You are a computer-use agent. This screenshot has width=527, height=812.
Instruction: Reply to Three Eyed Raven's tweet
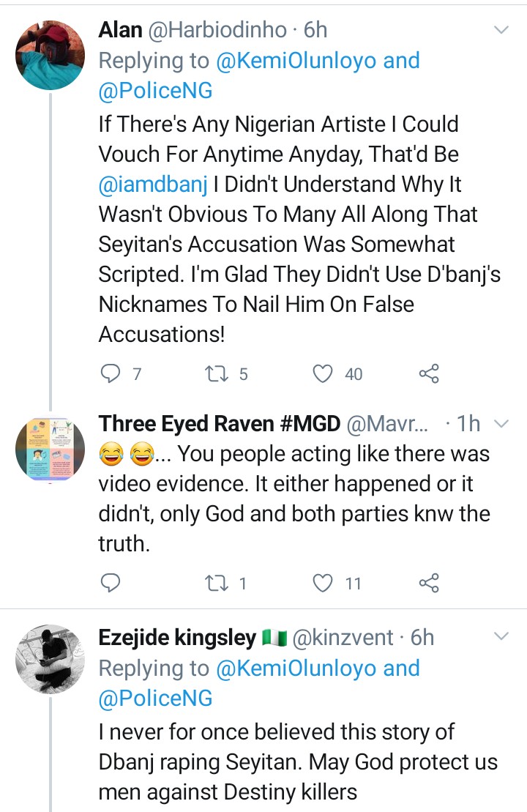click(x=111, y=583)
